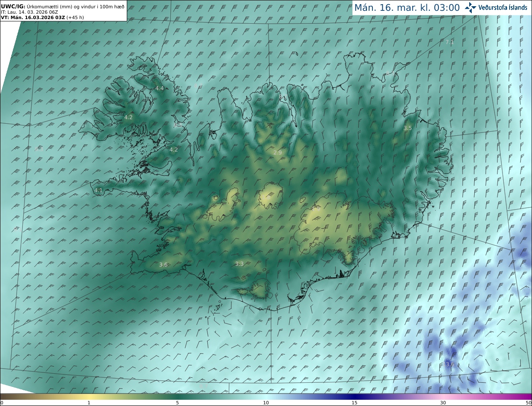Click the color scale at the 0 tick
This screenshot has width=532, height=406.
(1, 397)
